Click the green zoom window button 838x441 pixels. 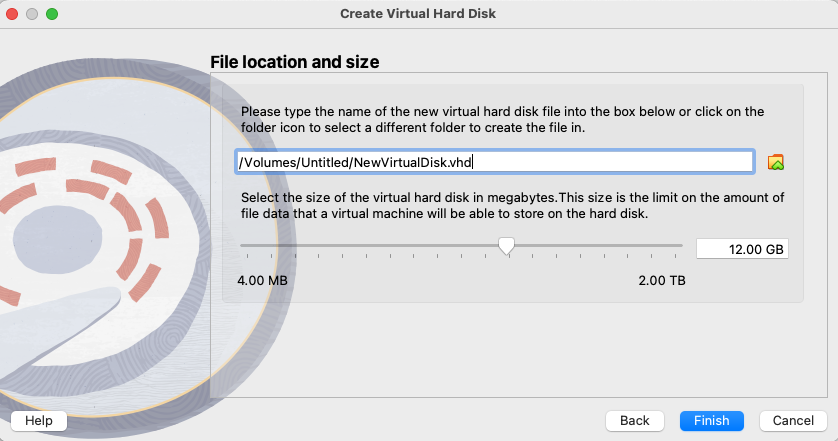[52, 14]
